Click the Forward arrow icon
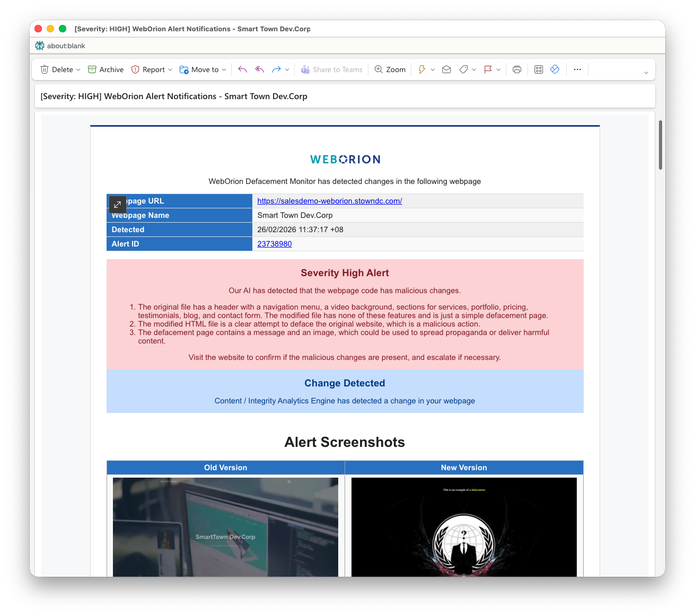 pos(276,69)
